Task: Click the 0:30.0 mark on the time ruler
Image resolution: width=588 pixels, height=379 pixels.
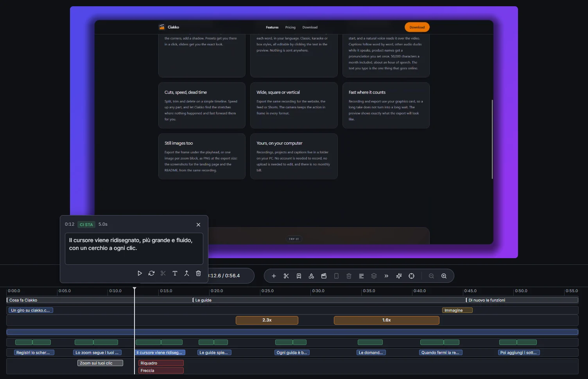Action: [x=318, y=291]
